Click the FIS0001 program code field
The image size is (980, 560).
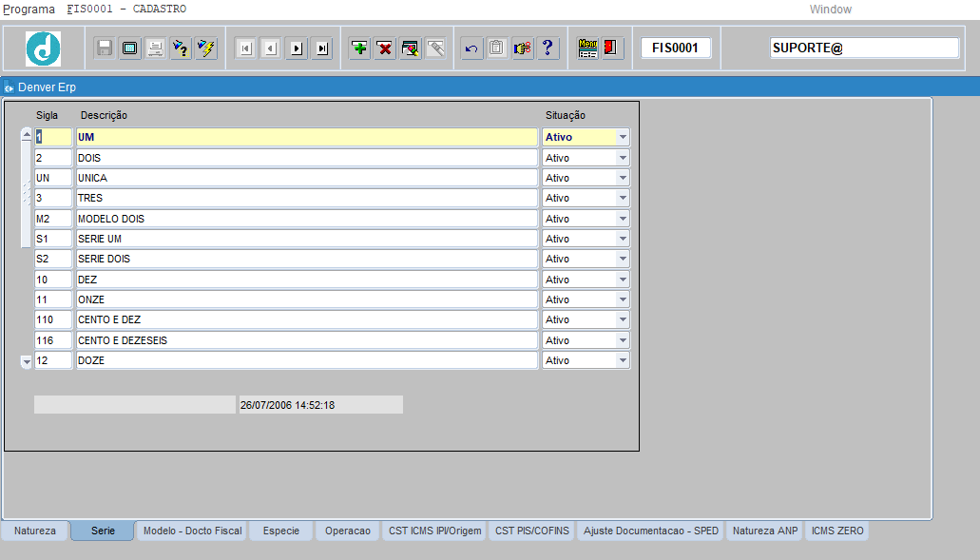point(675,48)
